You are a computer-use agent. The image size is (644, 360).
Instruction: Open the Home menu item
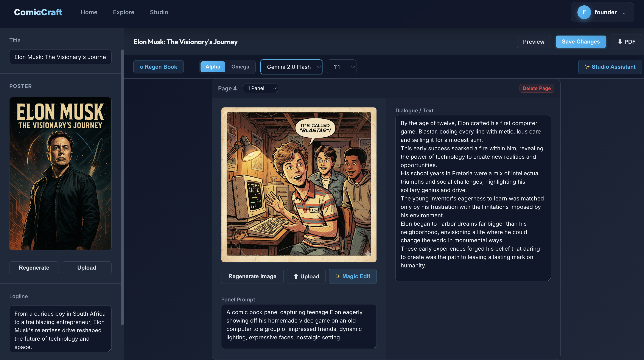coord(89,12)
